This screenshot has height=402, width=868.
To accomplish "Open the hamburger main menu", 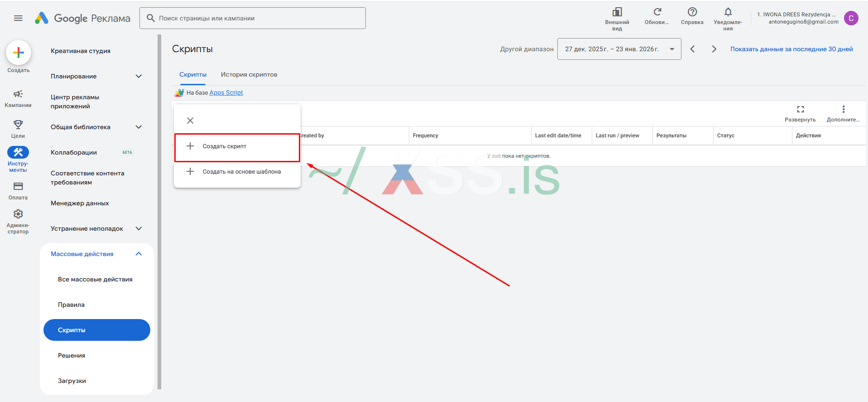I will [x=18, y=18].
